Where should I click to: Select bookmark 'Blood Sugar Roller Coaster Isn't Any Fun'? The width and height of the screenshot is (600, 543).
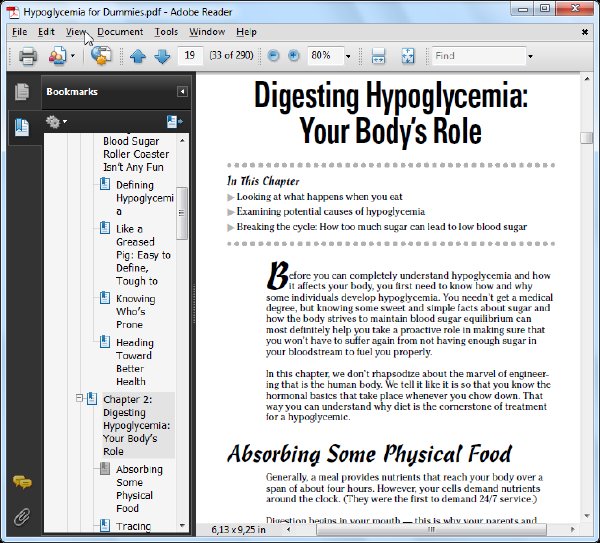[x=136, y=154]
